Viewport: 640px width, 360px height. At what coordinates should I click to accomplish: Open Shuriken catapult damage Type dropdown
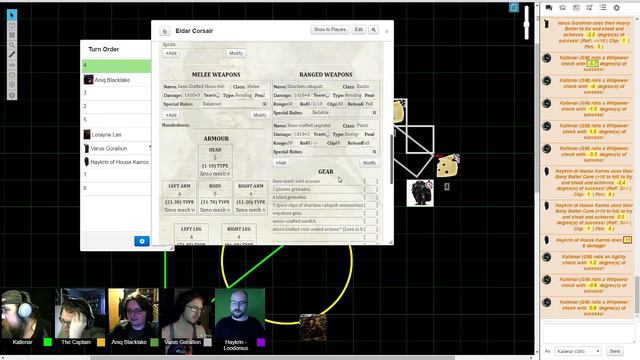pos(353,96)
